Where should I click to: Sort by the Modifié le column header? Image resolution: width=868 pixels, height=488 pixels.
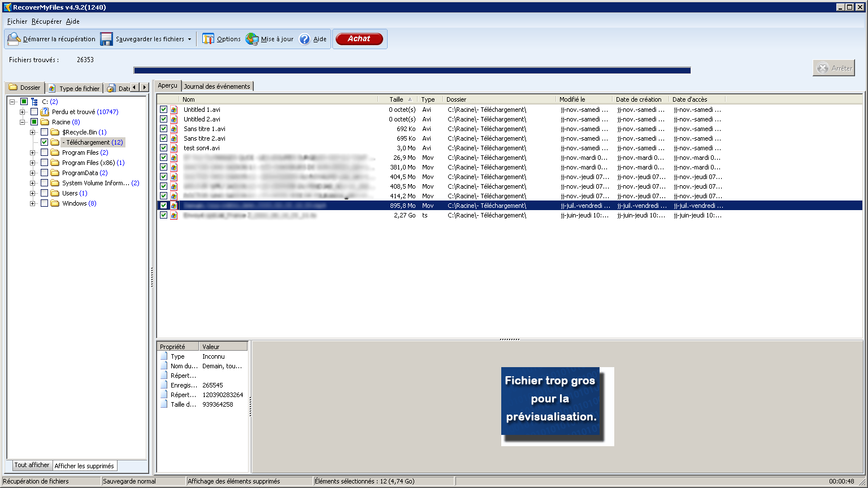(x=584, y=99)
